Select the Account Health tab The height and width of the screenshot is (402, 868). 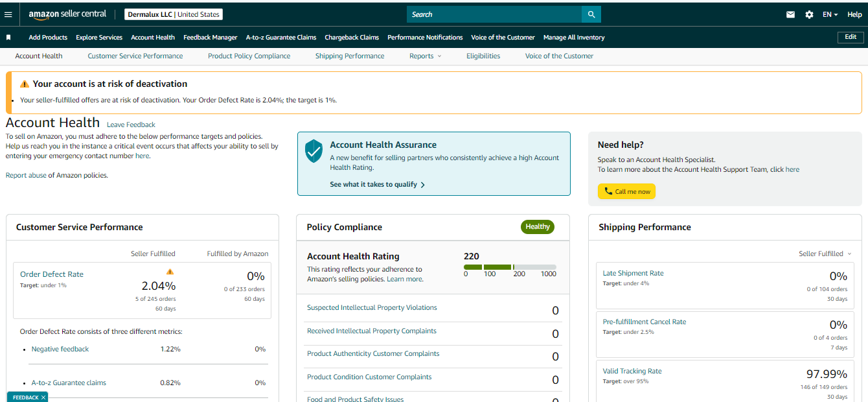pos(39,56)
